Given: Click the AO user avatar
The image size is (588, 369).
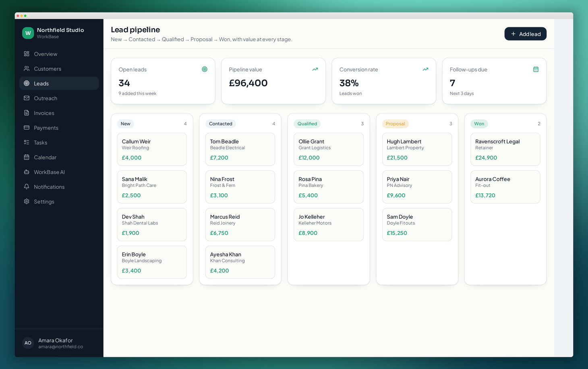Looking at the screenshot, I should click(28, 343).
